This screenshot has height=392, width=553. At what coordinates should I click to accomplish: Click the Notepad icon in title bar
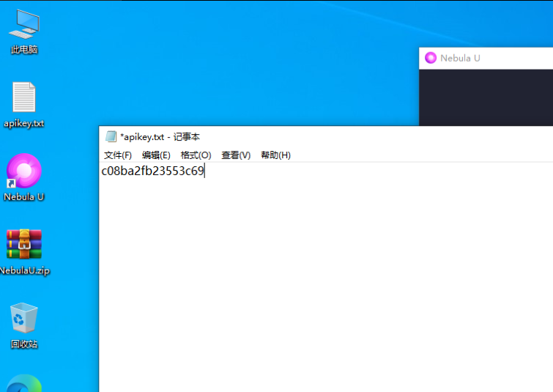click(x=111, y=136)
